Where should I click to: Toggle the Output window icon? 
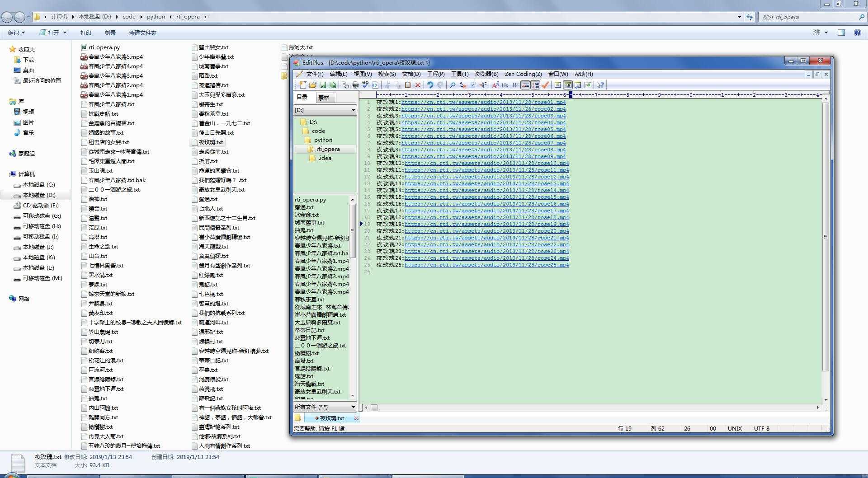pyautogui.click(x=578, y=85)
